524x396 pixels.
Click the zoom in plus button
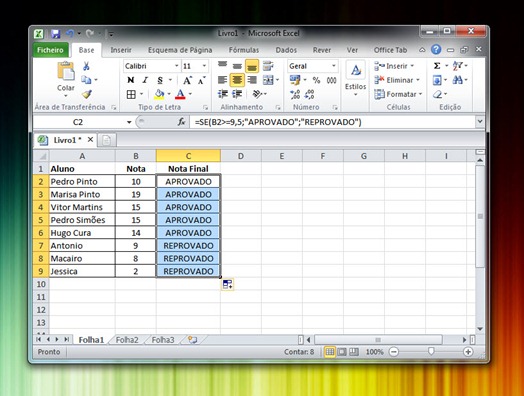click(468, 352)
